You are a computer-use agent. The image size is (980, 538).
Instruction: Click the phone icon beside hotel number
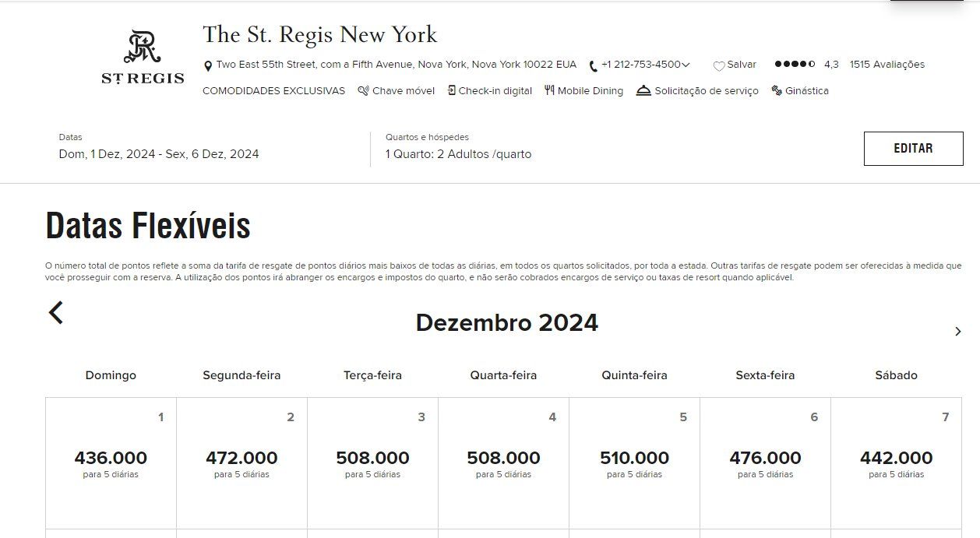point(594,66)
